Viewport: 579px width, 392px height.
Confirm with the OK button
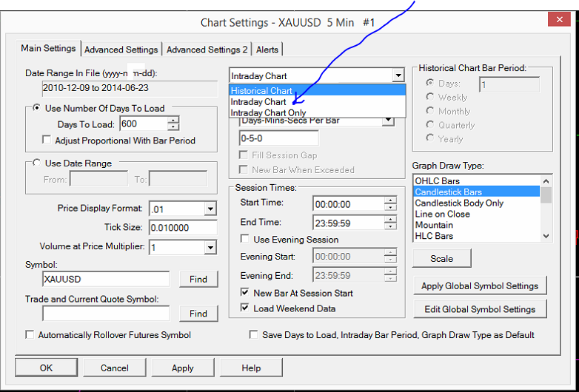point(46,368)
